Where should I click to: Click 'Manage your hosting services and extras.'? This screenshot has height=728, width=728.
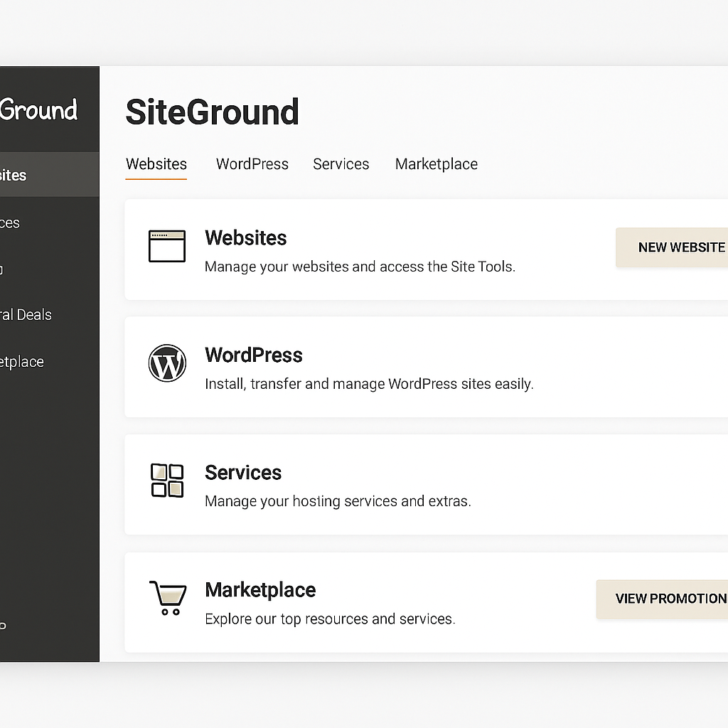point(338,501)
